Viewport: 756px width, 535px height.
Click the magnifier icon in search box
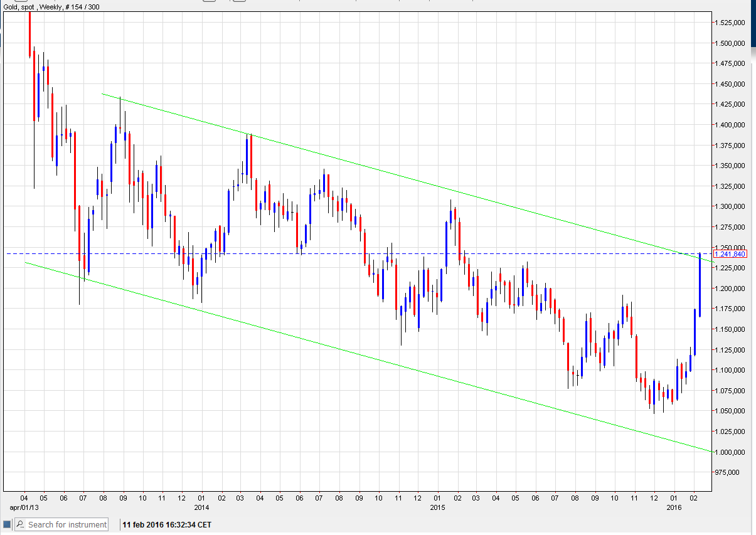21,524
